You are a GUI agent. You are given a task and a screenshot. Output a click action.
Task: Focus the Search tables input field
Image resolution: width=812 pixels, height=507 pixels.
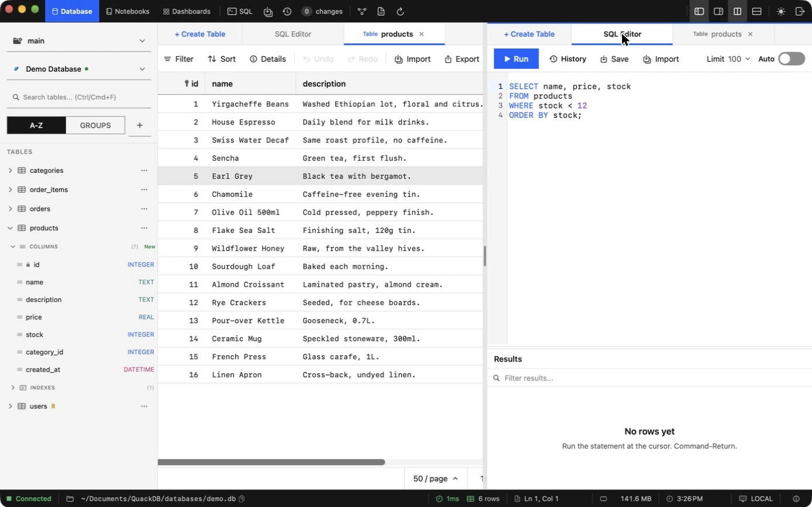(x=79, y=97)
